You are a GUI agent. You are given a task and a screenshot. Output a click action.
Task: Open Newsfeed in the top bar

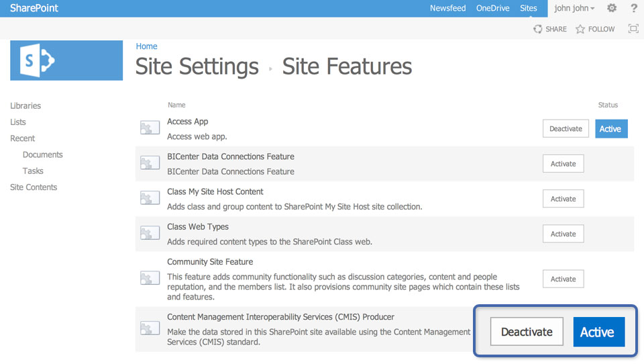click(x=447, y=8)
